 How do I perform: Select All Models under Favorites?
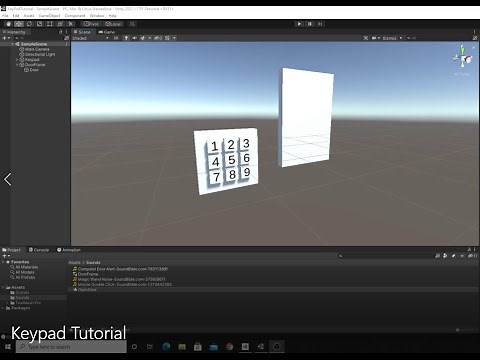[22, 272]
